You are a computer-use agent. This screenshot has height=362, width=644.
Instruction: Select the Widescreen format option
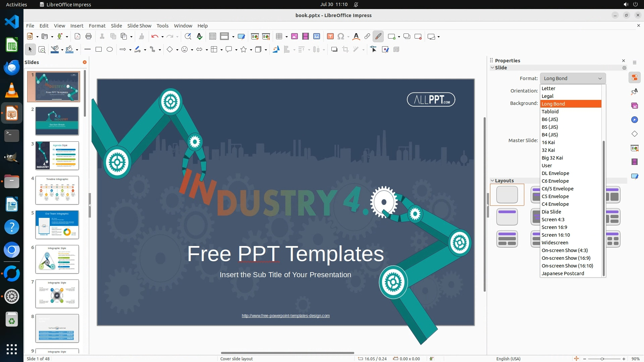[555, 243]
